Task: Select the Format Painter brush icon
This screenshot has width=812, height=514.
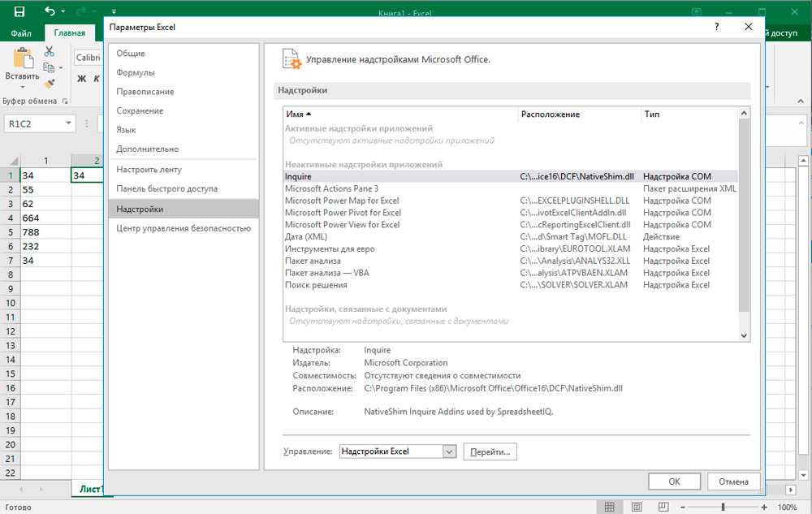Action: (x=49, y=84)
